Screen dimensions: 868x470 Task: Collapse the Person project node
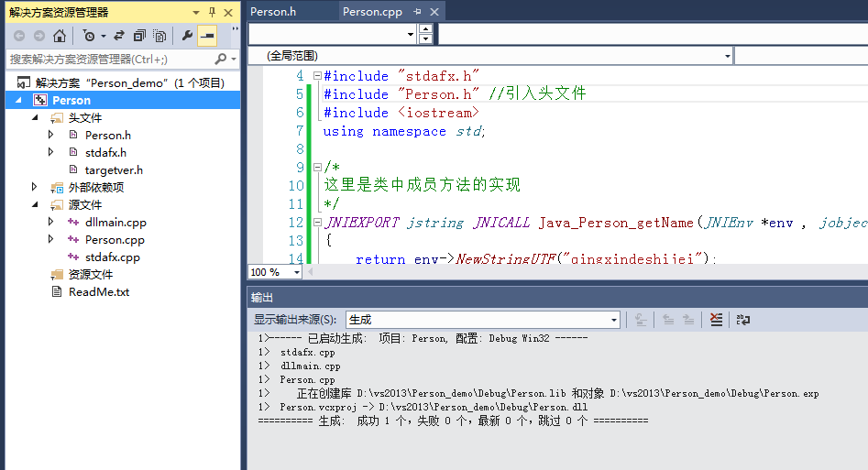(19, 100)
